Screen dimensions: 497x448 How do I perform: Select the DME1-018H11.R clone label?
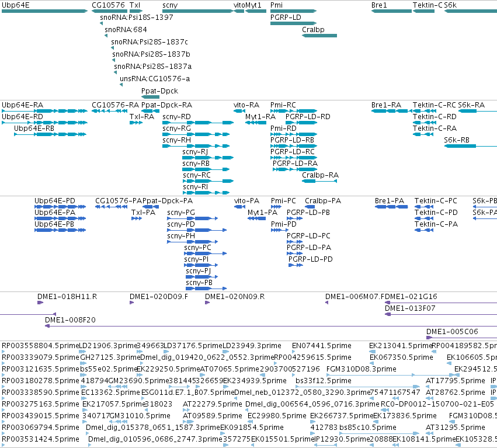(x=67, y=297)
